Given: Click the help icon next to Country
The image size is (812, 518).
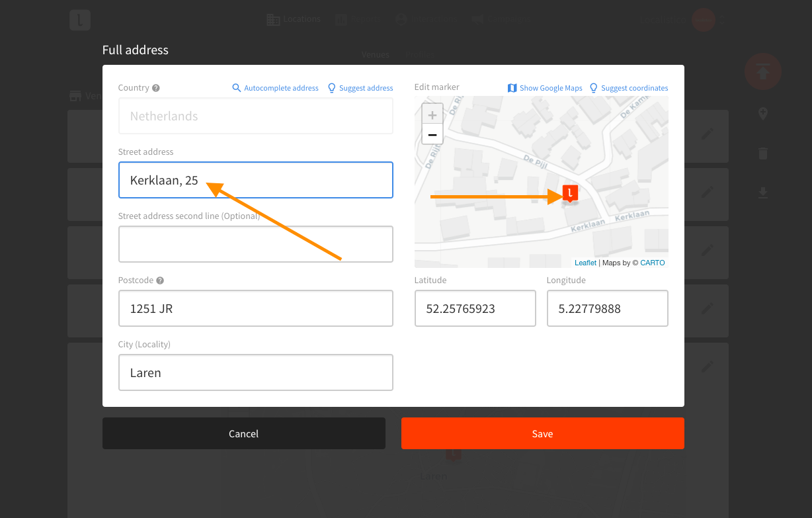Looking at the screenshot, I should coord(156,88).
